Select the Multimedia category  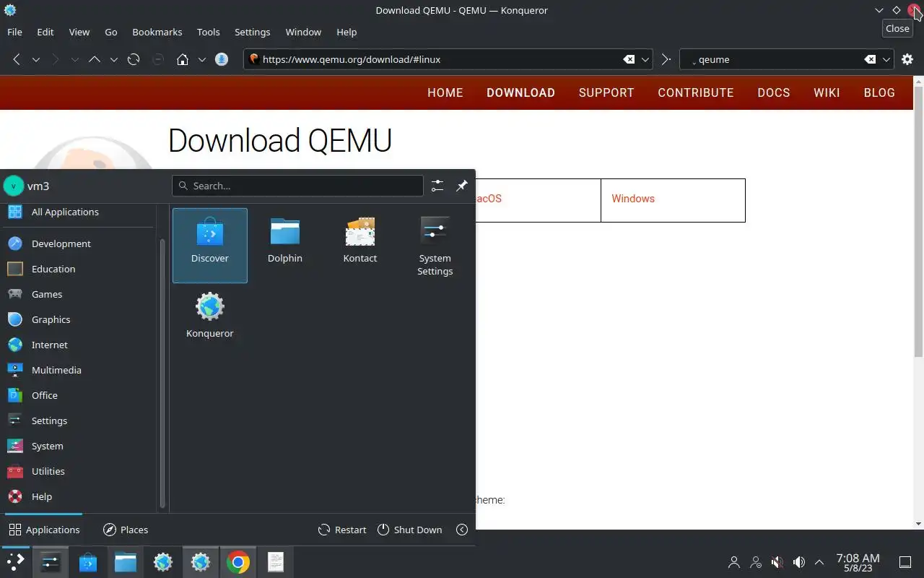point(78,370)
